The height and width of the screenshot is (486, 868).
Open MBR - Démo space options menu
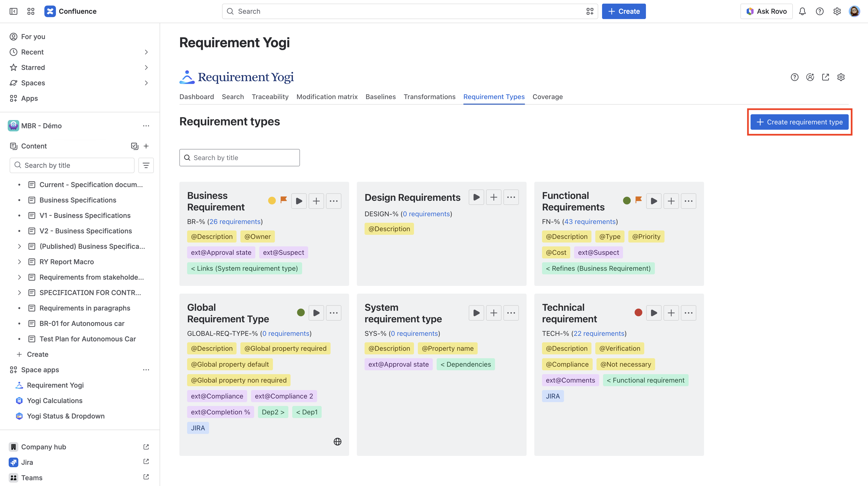(x=146, y=126)
